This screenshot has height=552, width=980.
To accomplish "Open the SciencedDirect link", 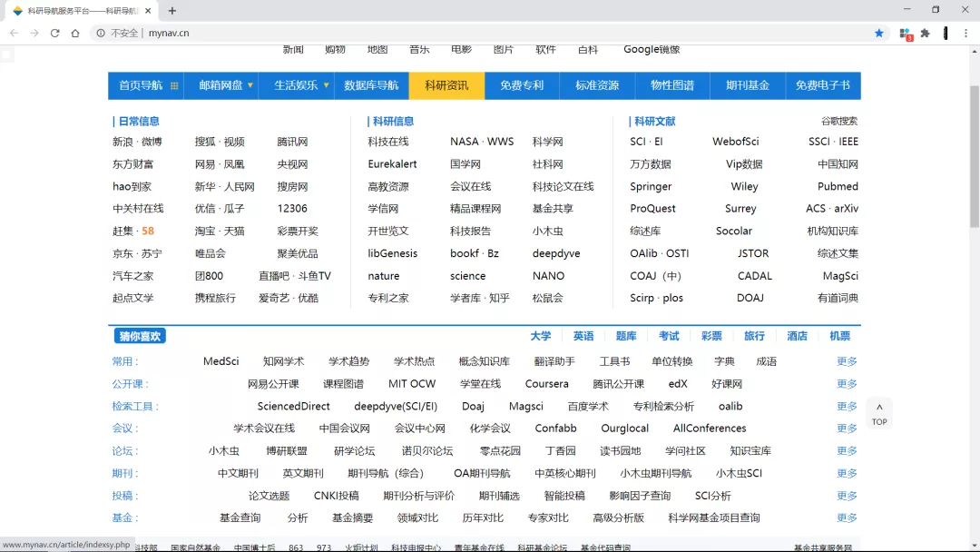I will (x=293, y=407).
